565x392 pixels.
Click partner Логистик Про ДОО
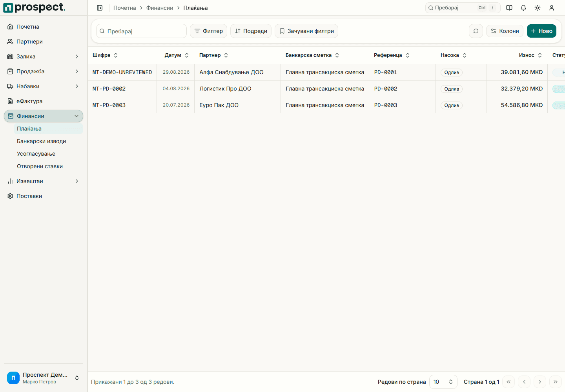pos(225,89)
